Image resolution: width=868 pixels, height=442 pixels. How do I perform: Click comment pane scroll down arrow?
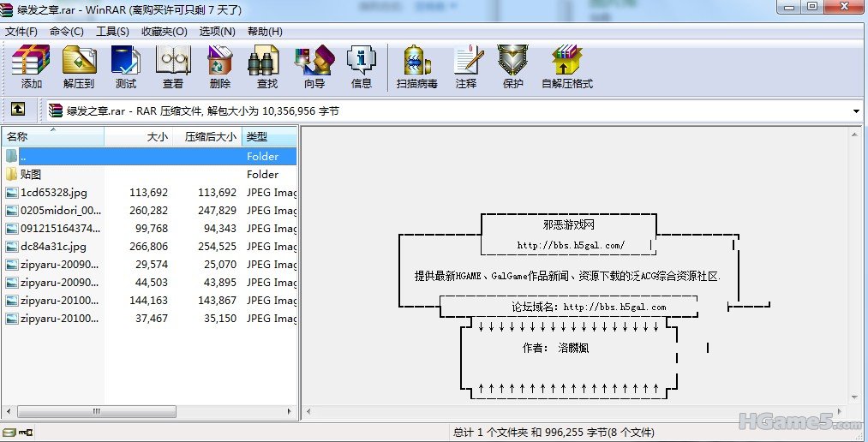pyautogui.click(x=854, y=398)
